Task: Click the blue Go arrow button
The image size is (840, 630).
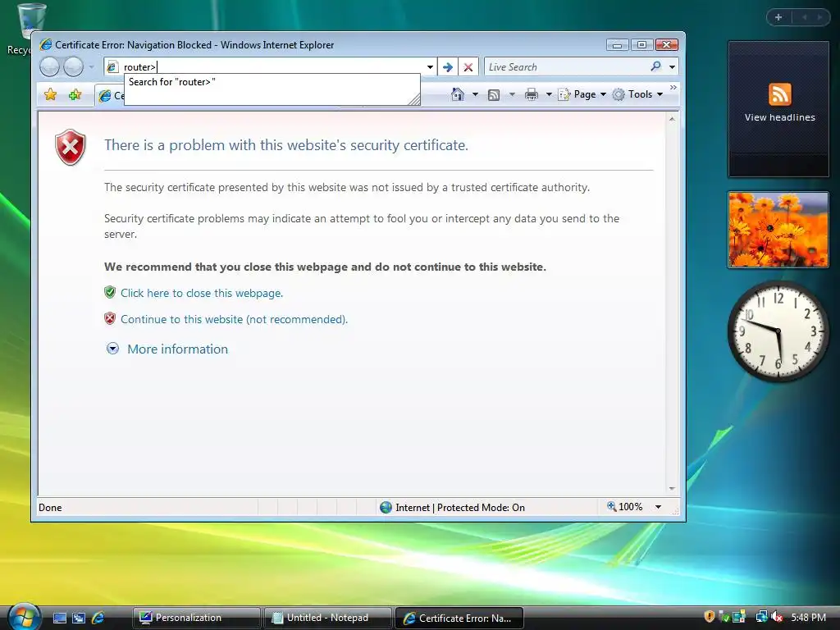Action: pyautogui.click(x=448, y=67)
